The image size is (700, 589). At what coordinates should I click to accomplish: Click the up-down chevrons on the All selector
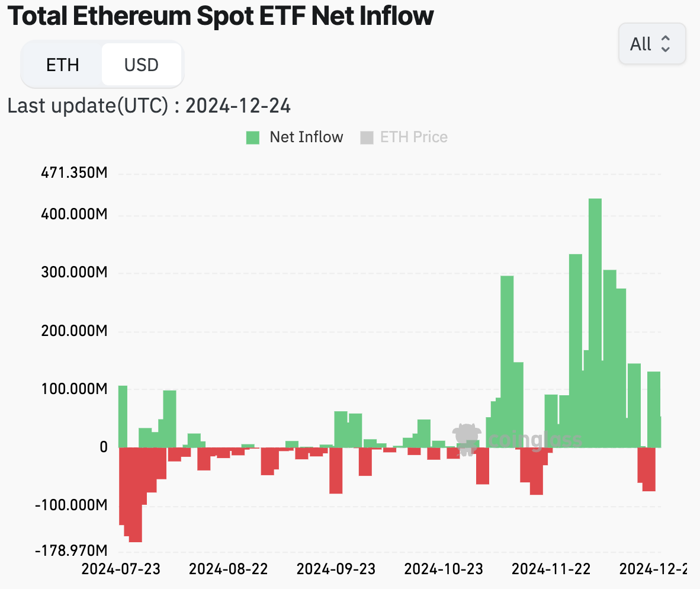[666, 44]
